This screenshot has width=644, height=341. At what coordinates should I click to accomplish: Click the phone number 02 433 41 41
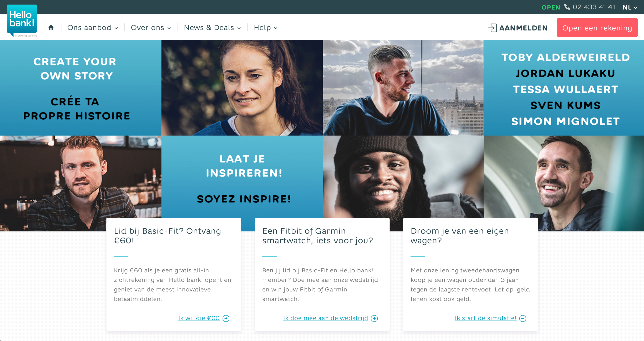coord(594,7)
